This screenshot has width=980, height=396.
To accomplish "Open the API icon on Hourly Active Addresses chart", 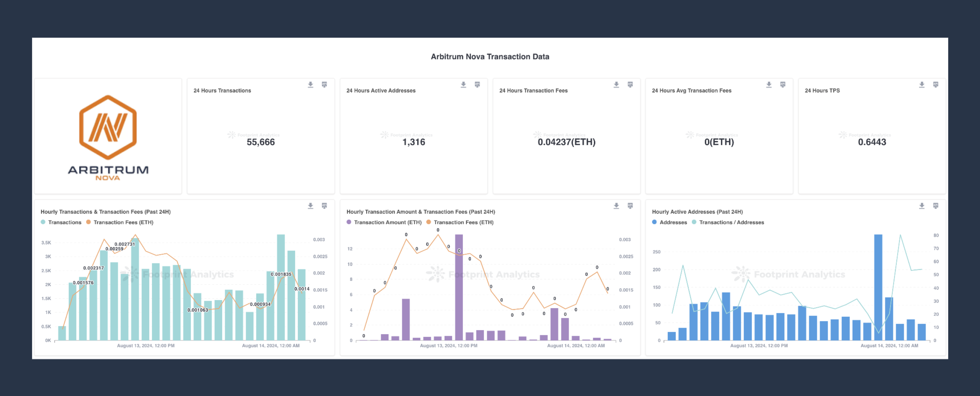I will tap(936, 206).
